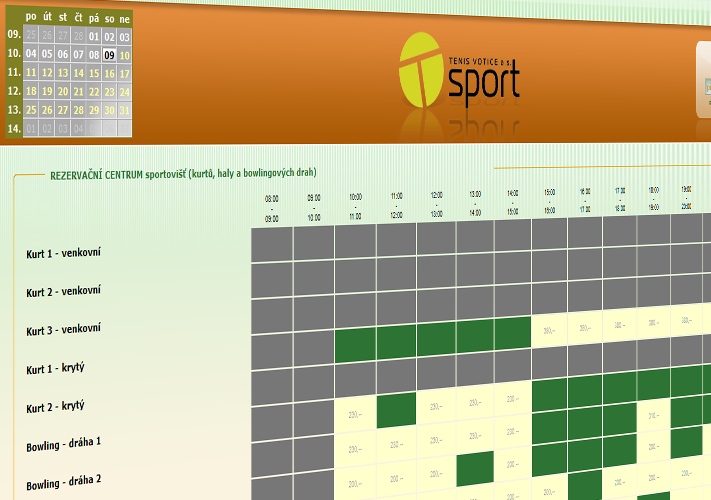The width and height of the screenshot is (711, 500).
Task: Click the 'so' weekday header in the calendar
Action: [109, 18]
